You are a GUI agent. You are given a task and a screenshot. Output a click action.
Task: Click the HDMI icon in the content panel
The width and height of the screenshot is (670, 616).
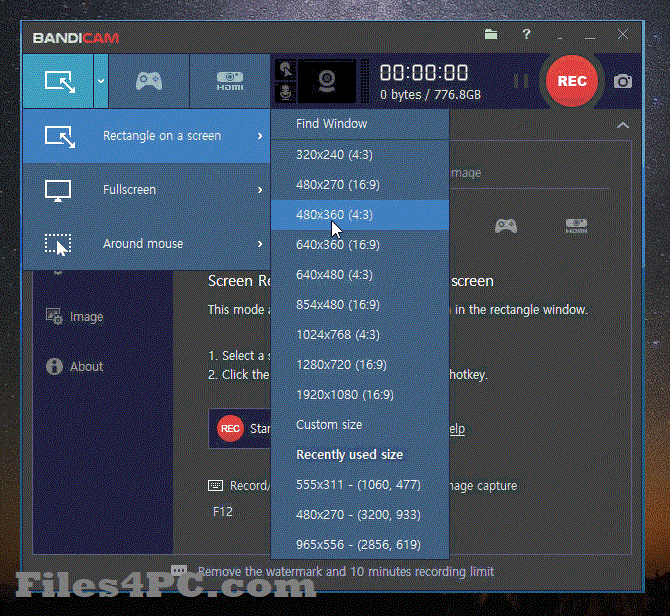point(576,226)
